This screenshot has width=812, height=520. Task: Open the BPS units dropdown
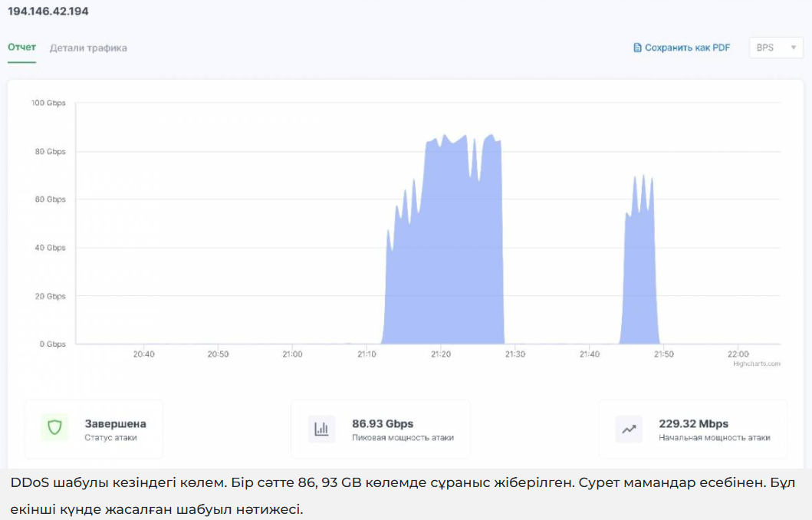[774, 48]
